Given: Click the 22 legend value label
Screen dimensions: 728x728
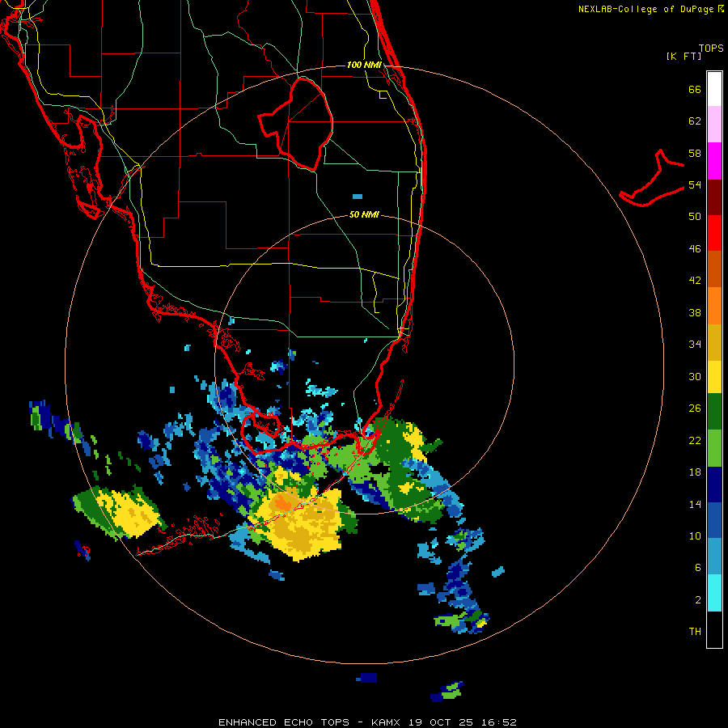Looking at the screenshot, I should click(x=695, y=440).
